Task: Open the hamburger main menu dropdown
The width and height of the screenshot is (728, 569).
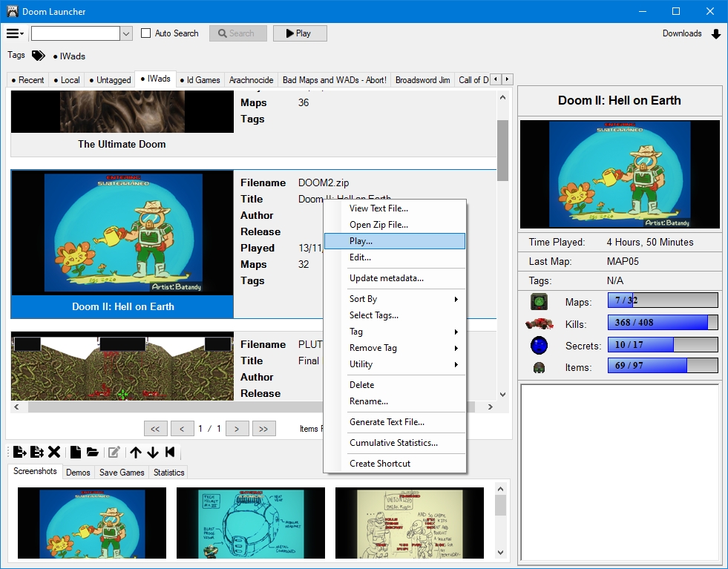Action: 15,33
